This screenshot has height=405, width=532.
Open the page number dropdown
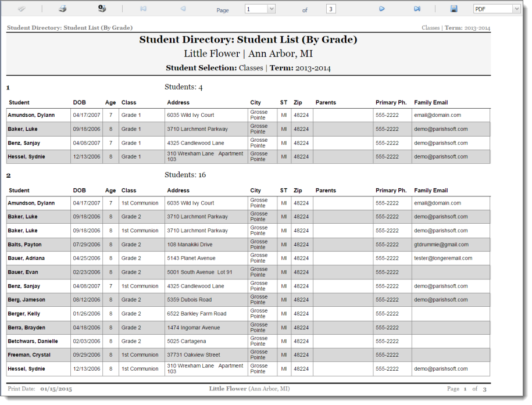coord(271,9)
